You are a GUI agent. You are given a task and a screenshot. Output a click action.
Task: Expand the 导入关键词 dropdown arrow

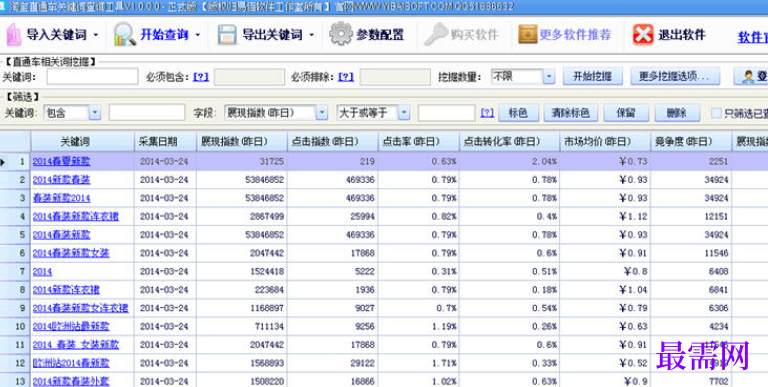tap(96, 35)
